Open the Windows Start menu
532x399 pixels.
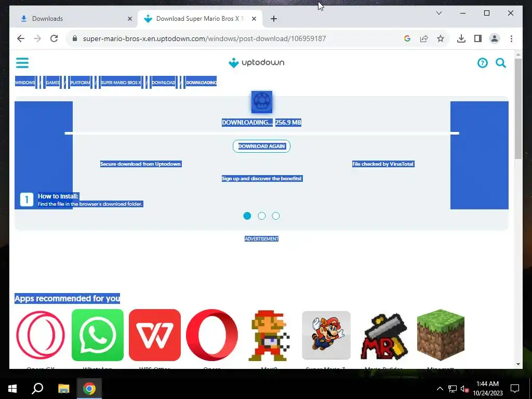coord(12,389)
